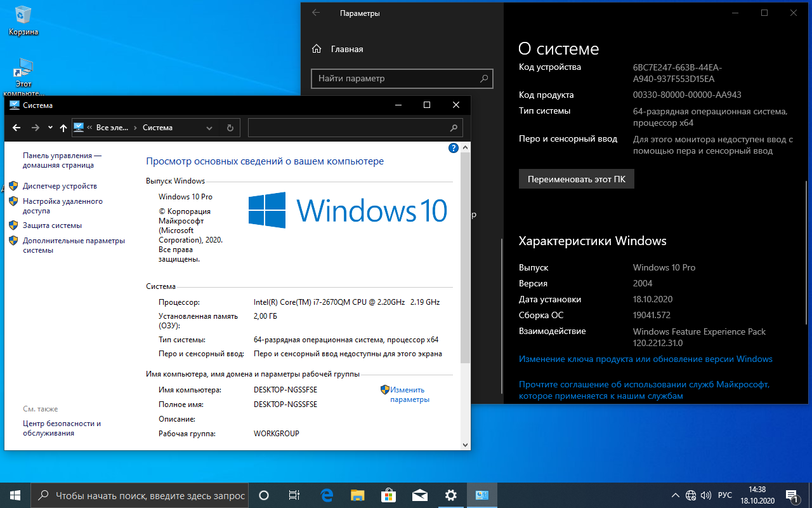Go back in the System window

pos(16,128)
